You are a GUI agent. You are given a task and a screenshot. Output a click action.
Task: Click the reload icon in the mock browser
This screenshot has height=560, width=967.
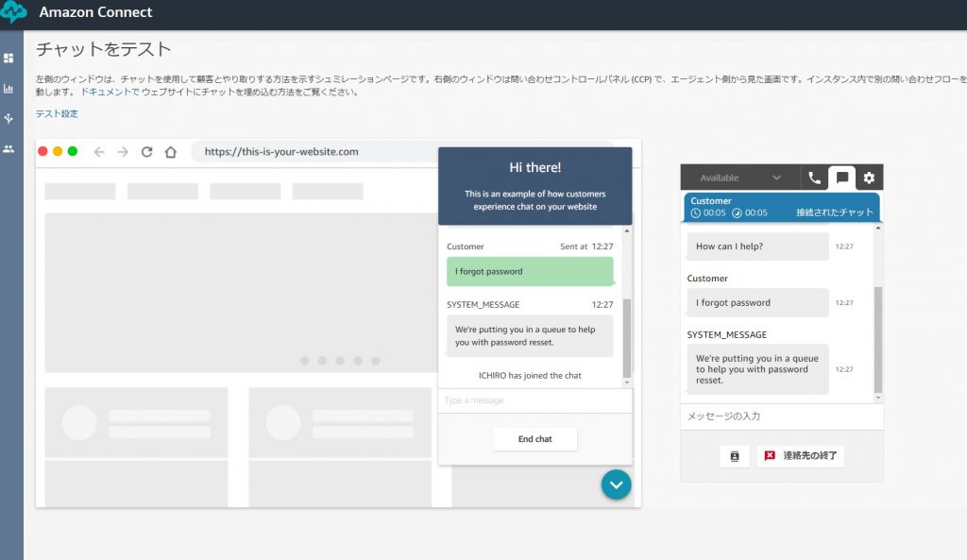click(x=146, y=151)
